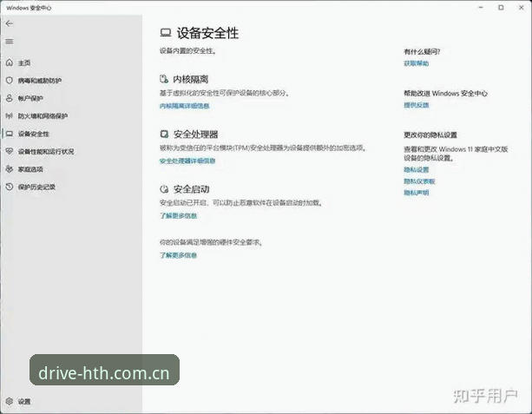Click the 安全启动 section icon
Viewport: 532px width, 414px height.
[x=164, y=189]
